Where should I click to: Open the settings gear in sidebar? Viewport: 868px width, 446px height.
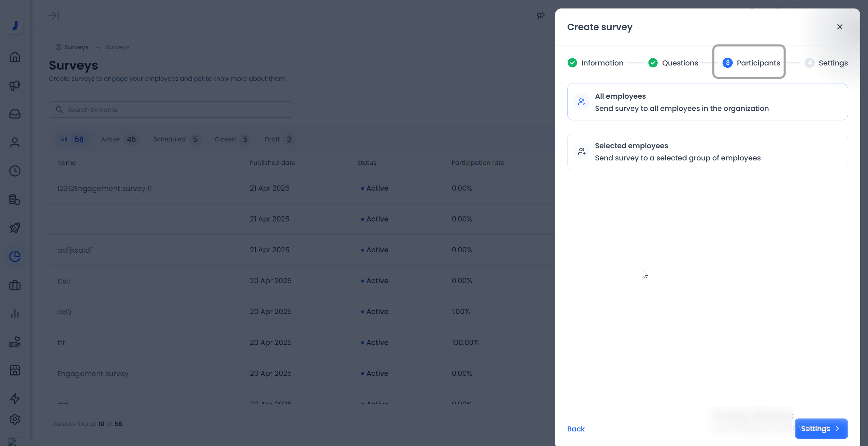click(x=15, y=420)
